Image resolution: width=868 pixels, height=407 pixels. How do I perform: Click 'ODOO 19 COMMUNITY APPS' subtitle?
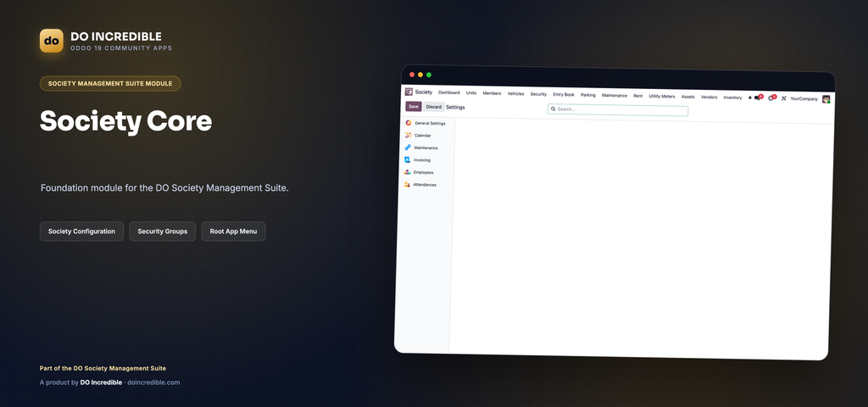pyautogui.click(x=121, y=48)
